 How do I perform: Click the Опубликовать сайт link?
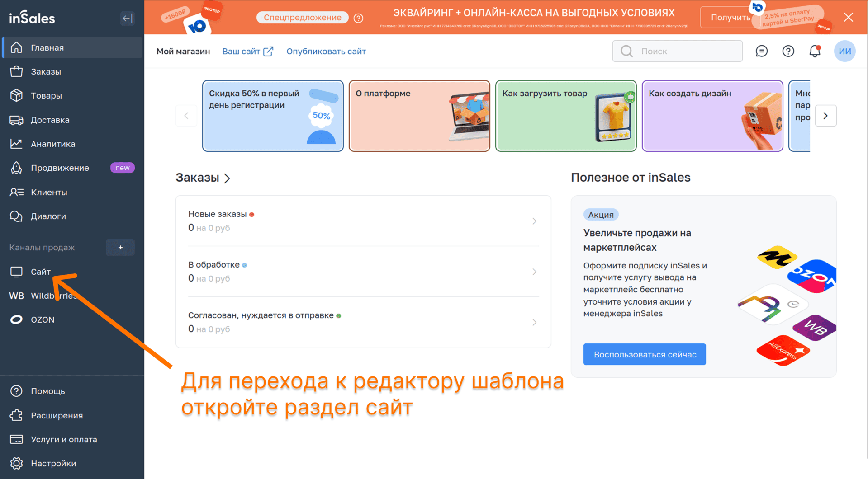(326, 52)
